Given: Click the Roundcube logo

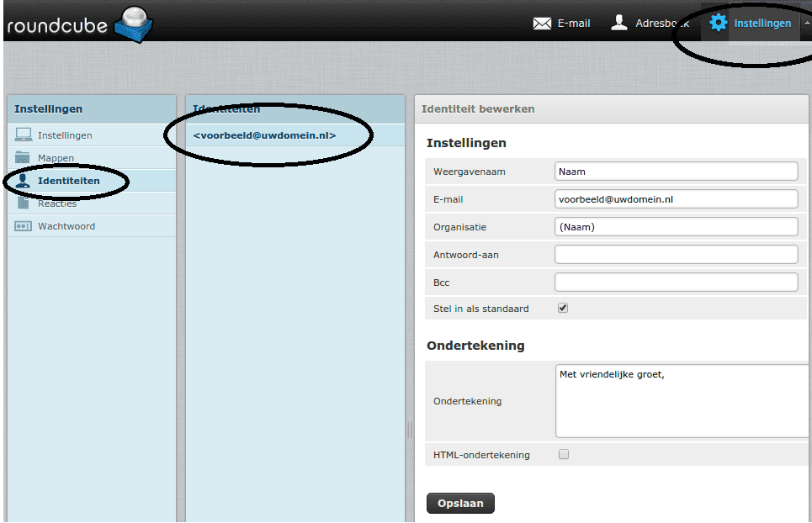Looking at the screenshot, I should click(x=79, y=23).
